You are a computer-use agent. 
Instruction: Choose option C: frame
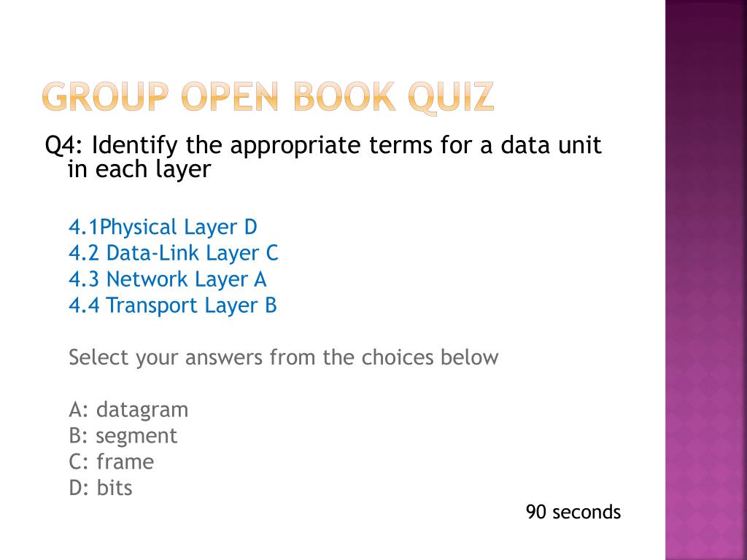pyautogui.click(x=112, y=462)
